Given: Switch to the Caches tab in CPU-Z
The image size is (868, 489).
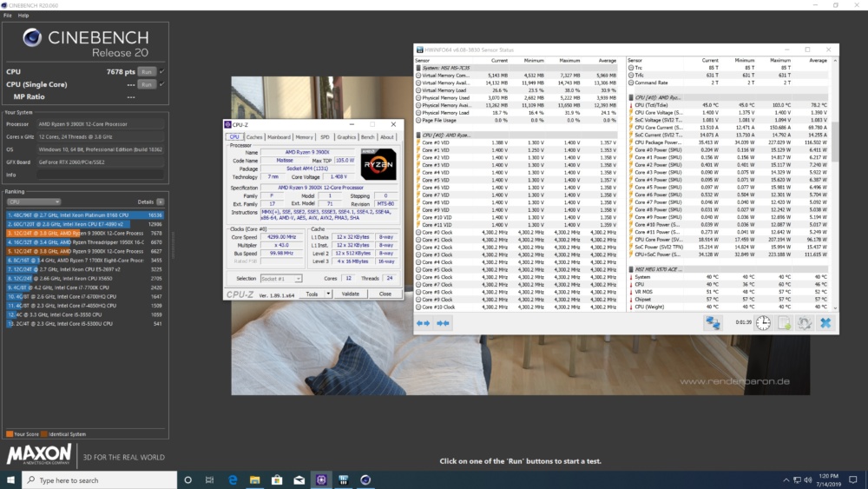Looking at the screenshot, I should click(x=254, y=136).
